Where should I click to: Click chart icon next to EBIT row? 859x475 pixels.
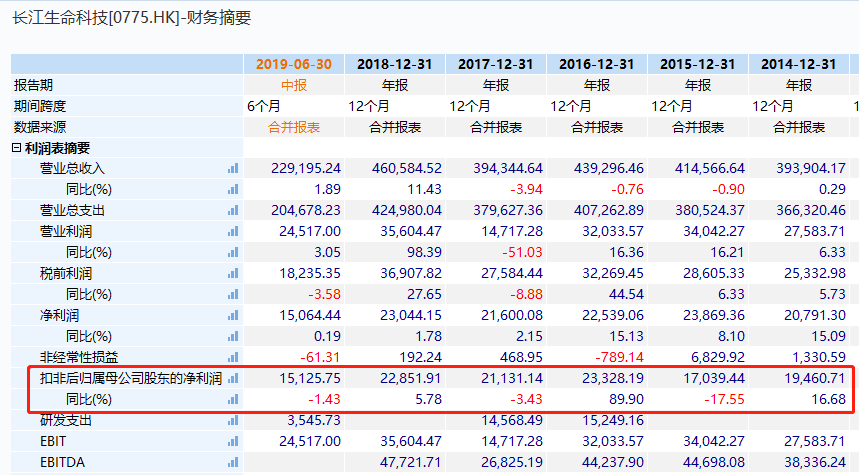(x=233, y=441)
